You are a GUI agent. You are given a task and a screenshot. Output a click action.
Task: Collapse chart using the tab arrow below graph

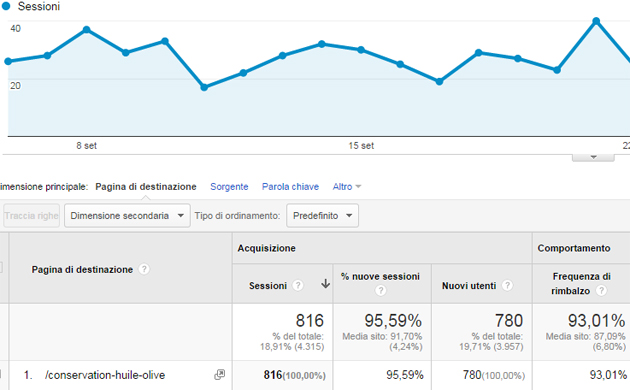(593, 157)
